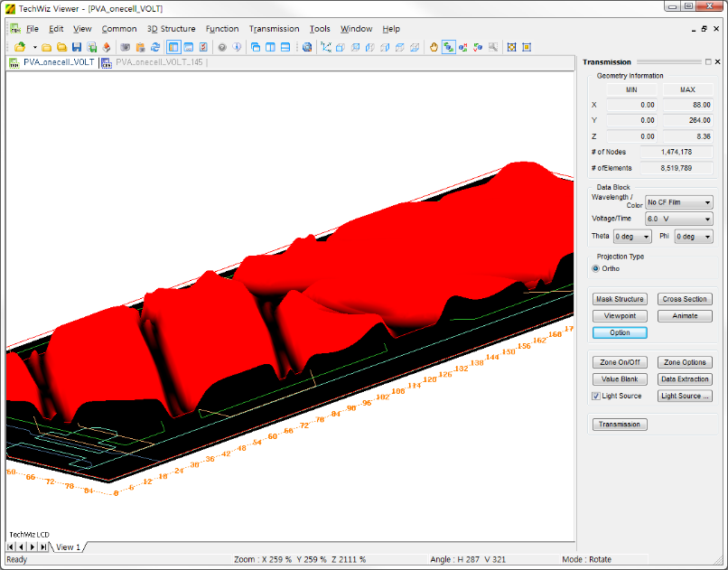Click the View 1 sheet tab at bottom
Viewport: 728px width, 570px height.
pos(69,547)
